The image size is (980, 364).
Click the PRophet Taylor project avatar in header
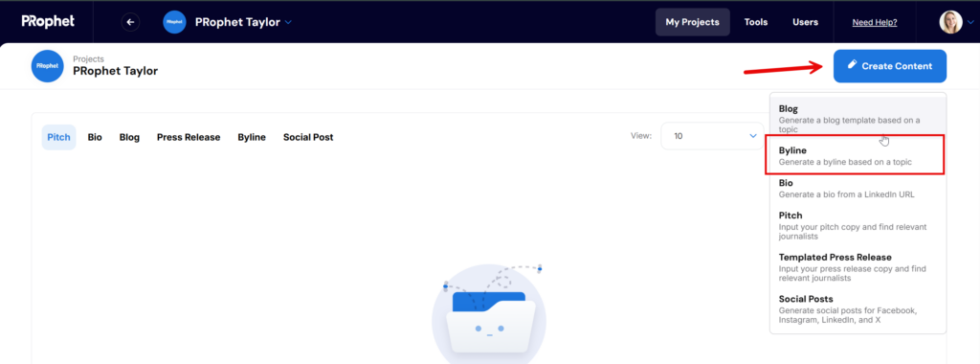(x=174, y=22)
